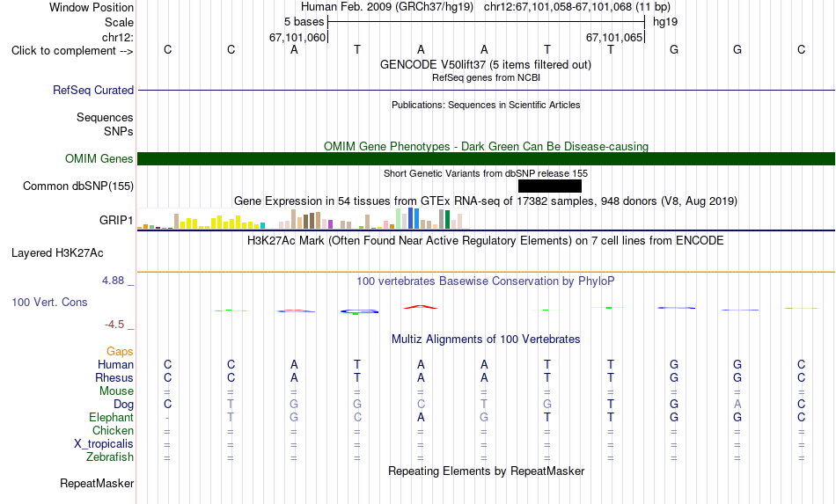The height and width of the screenshot is (504, 836).
Task: Click the Sequences track label
Action: pos(105,117)
